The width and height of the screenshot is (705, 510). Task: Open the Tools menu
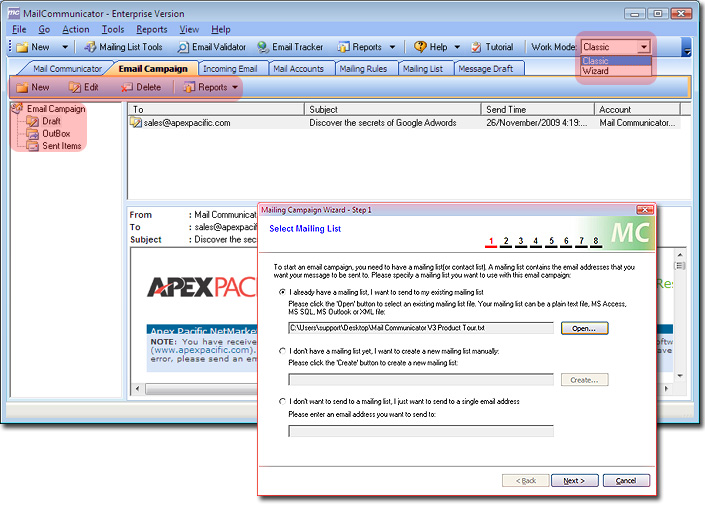click(x=113, y=29)
